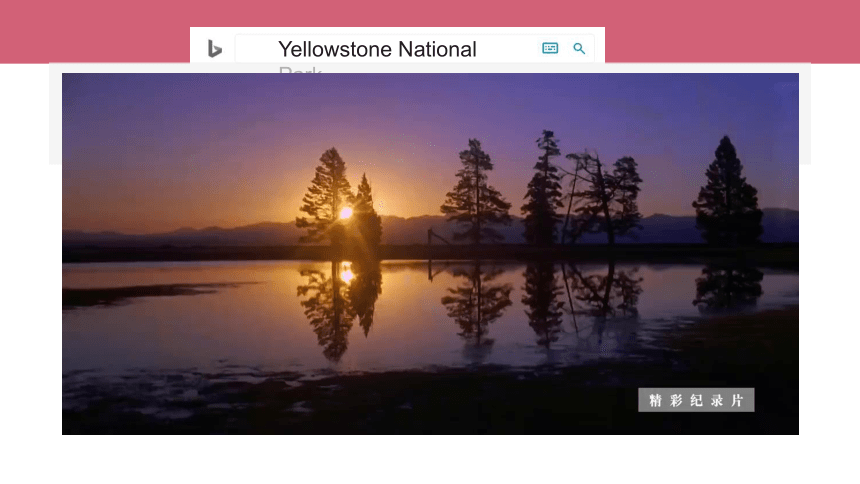Click the sunset lake landscape image
The image size is (860, 484).
tap(430, 254)
